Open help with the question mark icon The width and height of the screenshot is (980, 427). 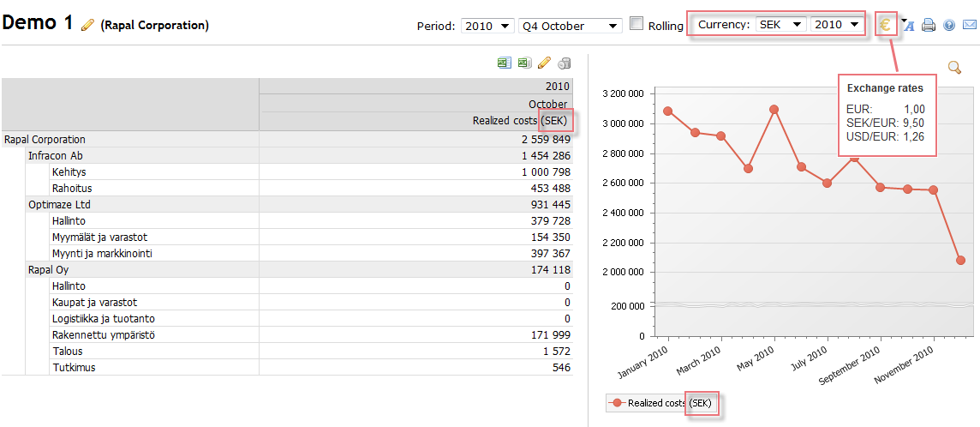coord(949,26)
